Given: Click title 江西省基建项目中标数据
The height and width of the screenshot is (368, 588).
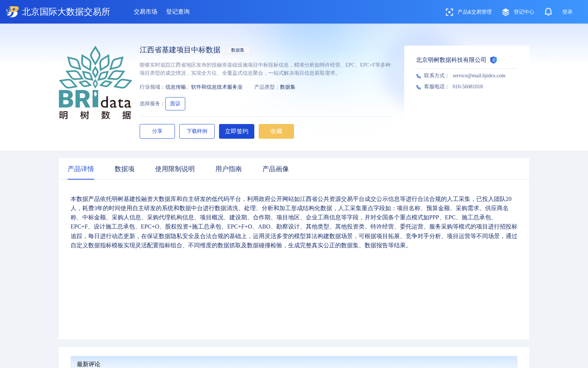Looking at the screenshot, I should tap(180, 50).
